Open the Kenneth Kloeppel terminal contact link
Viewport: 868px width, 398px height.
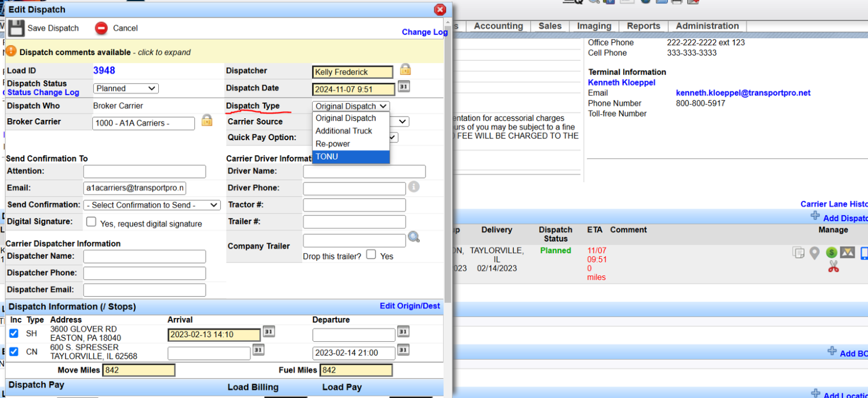click(622, 82)
